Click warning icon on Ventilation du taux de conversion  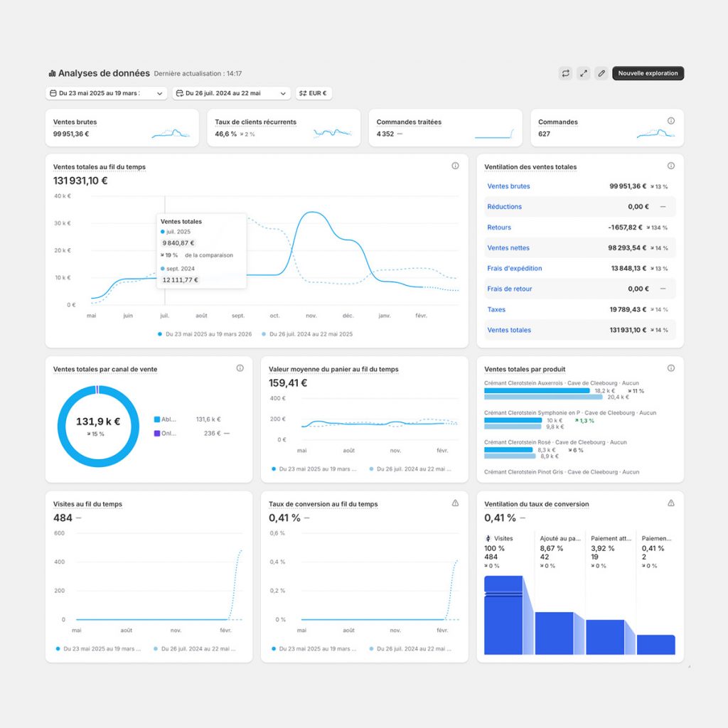click(670, 503)
